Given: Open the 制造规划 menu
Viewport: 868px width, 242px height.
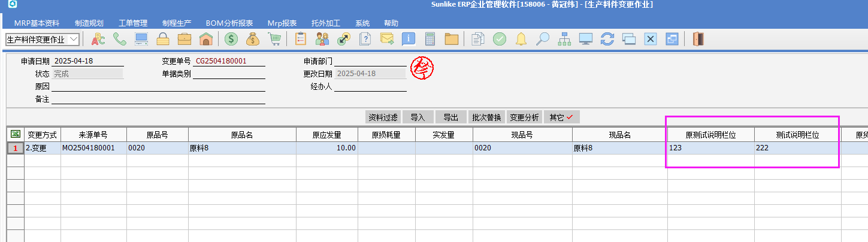Looking at the screenshot, I should click(89, 23).
